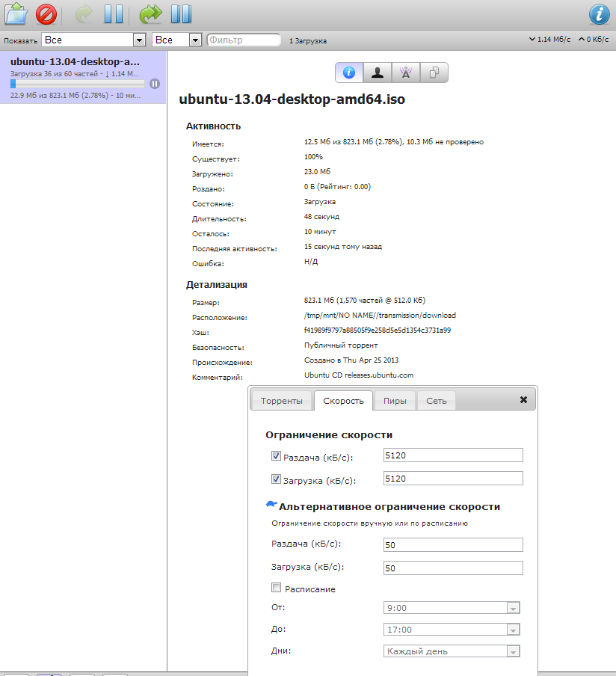Click the pause all torrents toolbar icon
The image size is (616, 676).
pos(181,14)
